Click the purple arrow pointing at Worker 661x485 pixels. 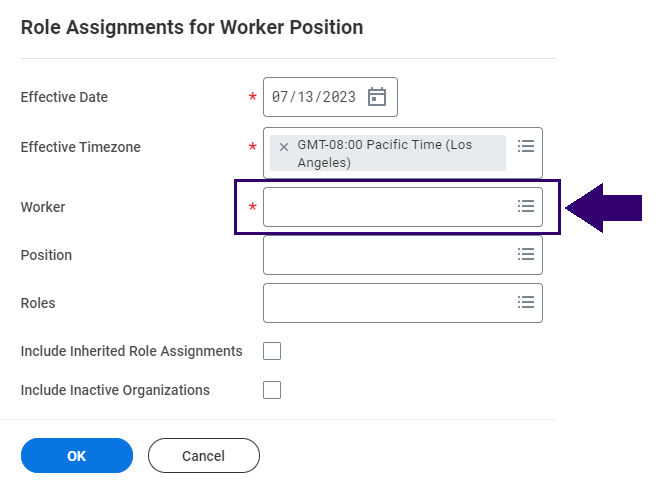[603, 207]
